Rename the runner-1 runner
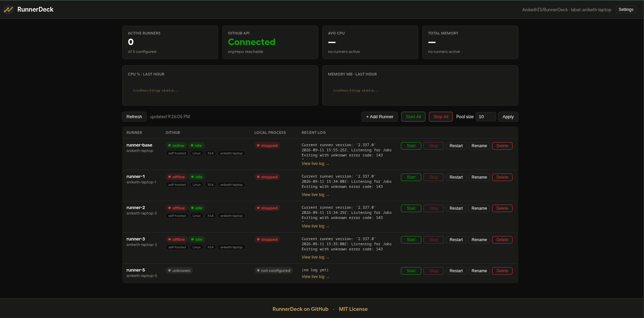 (479, 177)
